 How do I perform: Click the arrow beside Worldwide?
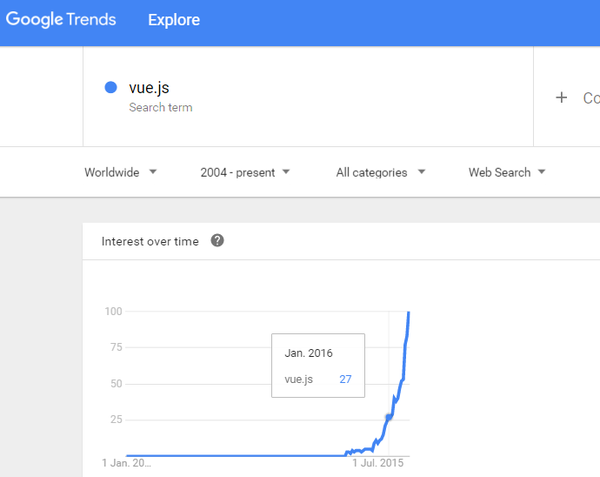tap(153, 171)
